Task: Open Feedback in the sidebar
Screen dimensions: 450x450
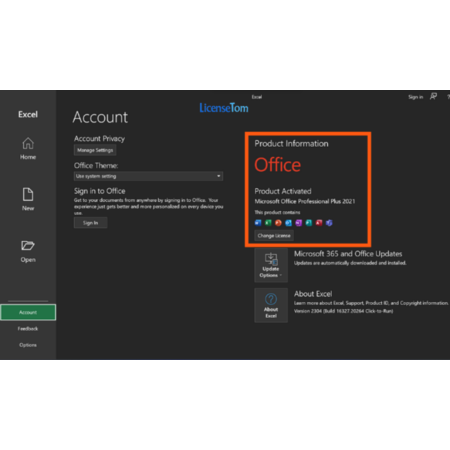Action: [28, 329]
